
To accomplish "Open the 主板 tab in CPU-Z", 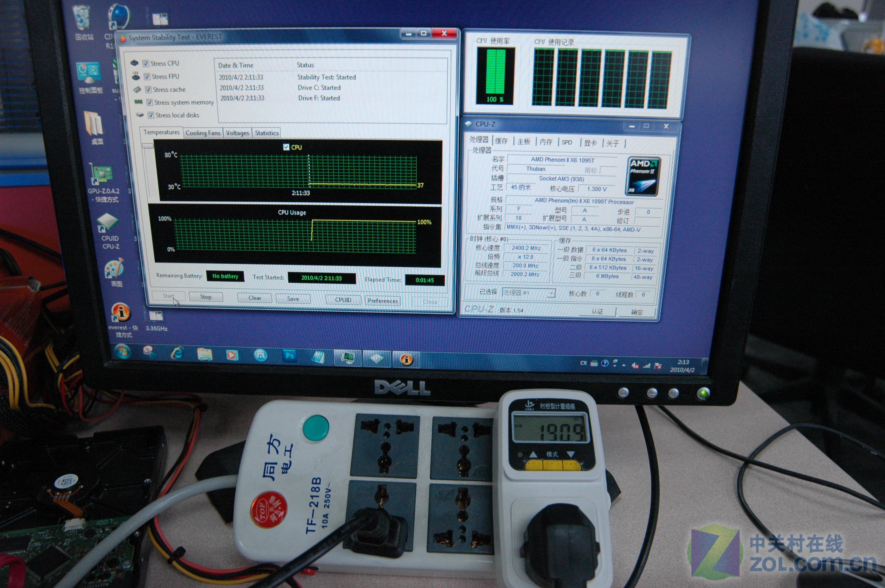I will click(x=524, y=141).
